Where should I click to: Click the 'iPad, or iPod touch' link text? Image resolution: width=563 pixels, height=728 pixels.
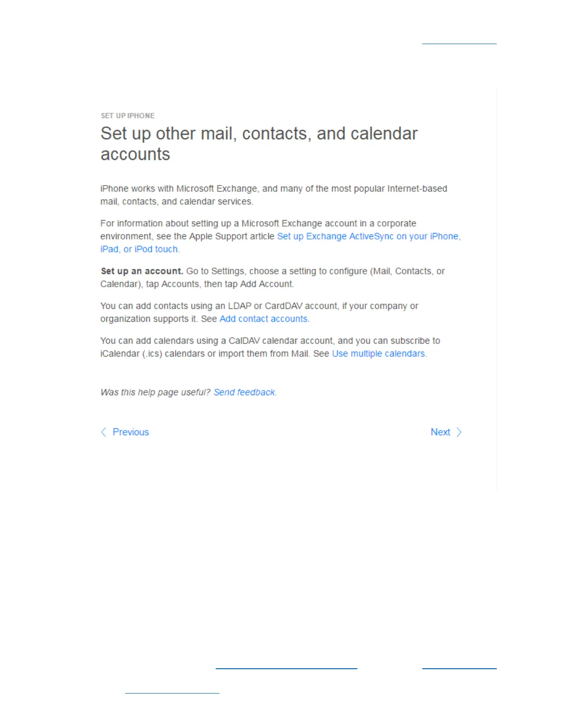tap(139, 249)
